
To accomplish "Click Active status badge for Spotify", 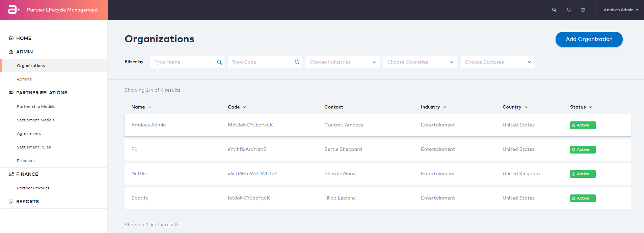I will [583, 198].
